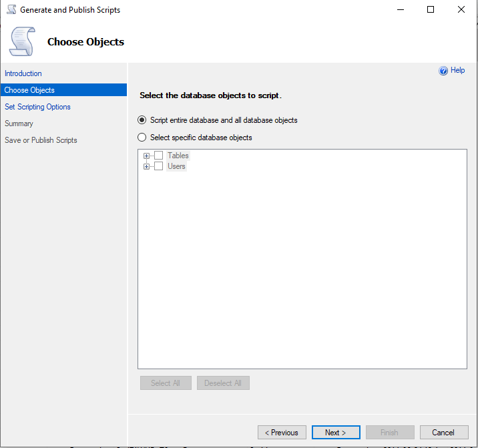
Task: Select the Tables label in object tree
Action: (178, 156)
